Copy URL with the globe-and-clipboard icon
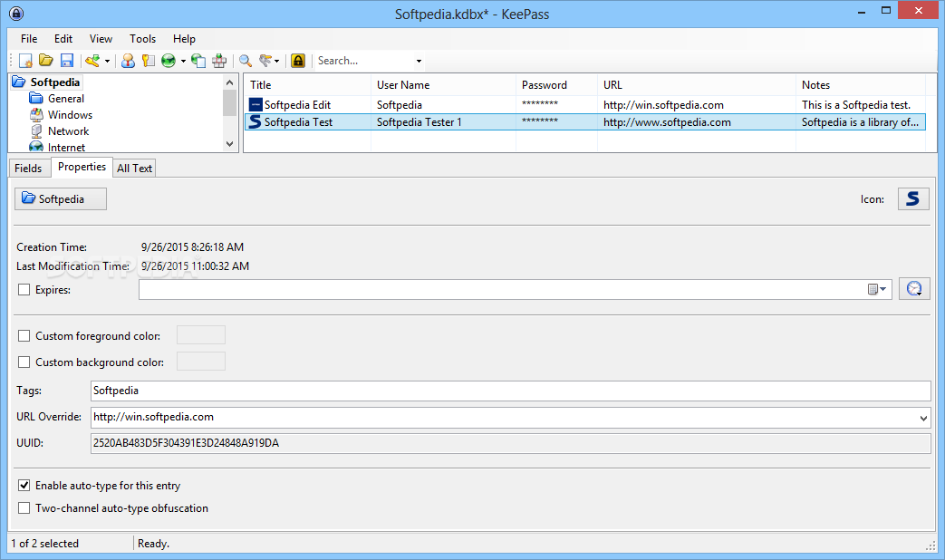The height and width of the screenshot is (560, 945). click(198, 61)
